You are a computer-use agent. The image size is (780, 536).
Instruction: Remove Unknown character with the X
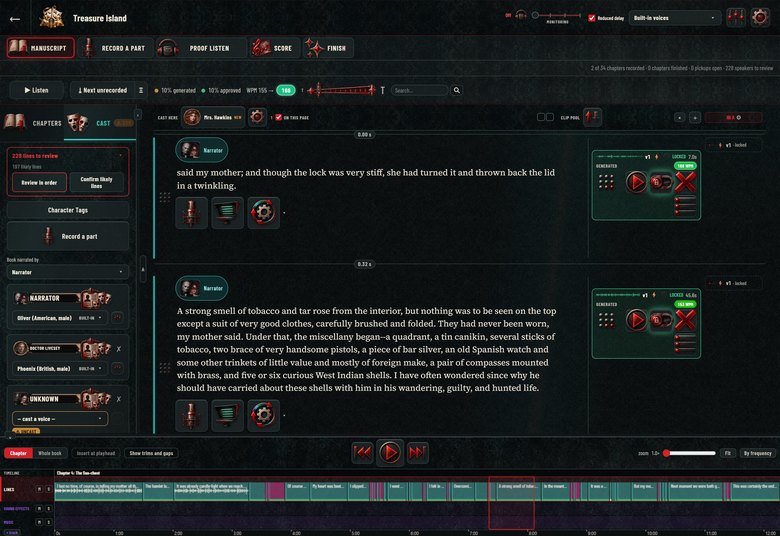(118, 399)
